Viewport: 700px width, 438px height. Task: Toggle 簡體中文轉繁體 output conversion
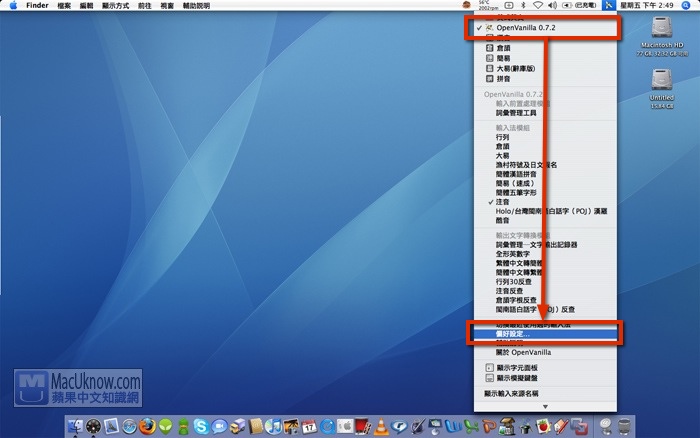tap(545, 272)
